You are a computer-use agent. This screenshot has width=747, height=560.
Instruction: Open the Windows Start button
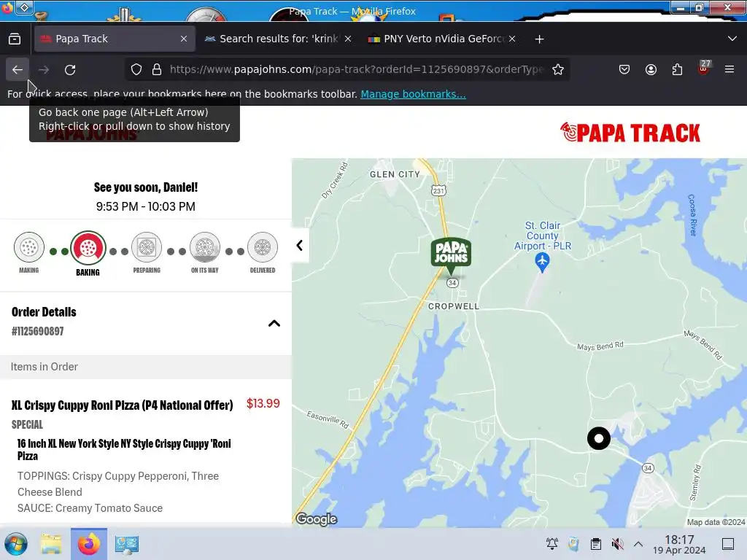[16, 544]
